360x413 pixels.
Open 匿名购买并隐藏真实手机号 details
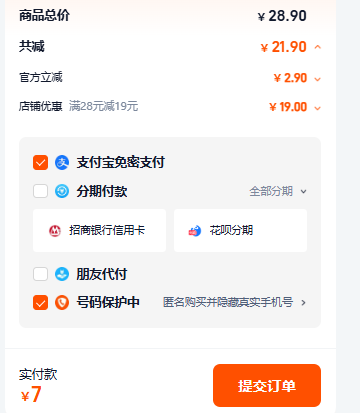234,303
